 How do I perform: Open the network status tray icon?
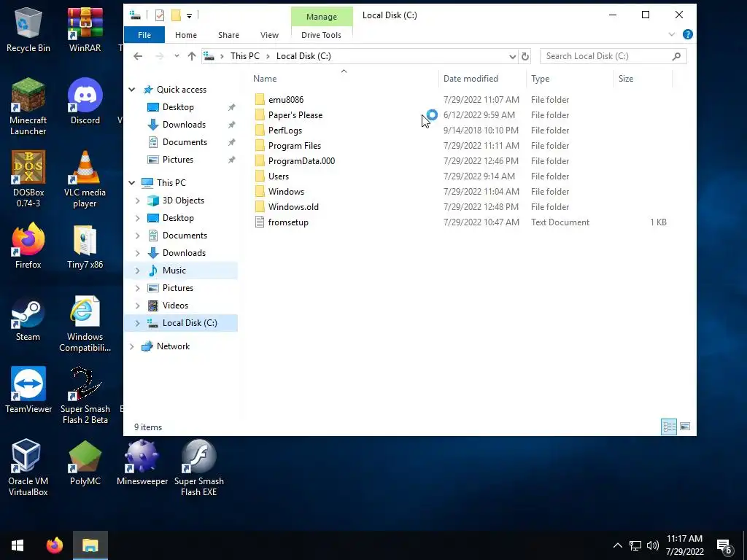coord(635,545)
